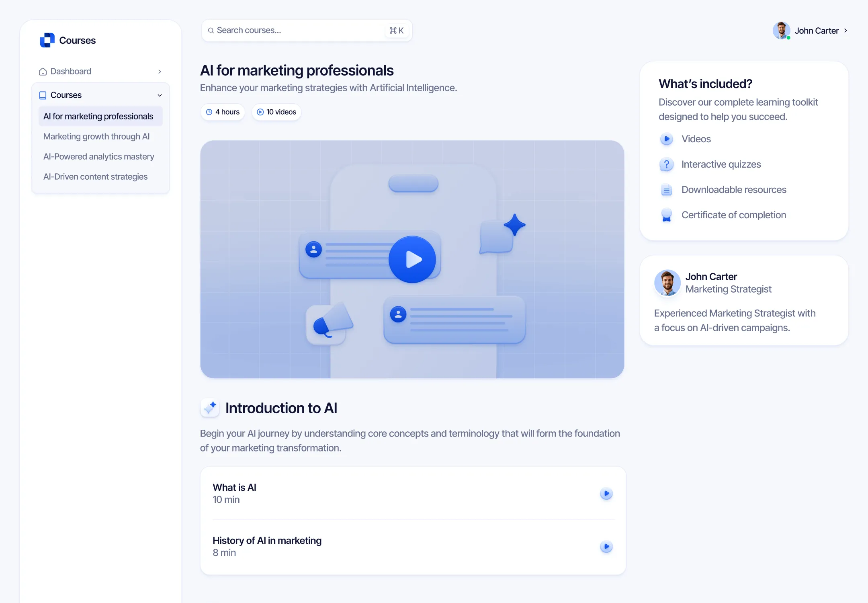Focus the Search courses input field
The width and height of the screenshot is (868, 603).
tap(297, 31)
